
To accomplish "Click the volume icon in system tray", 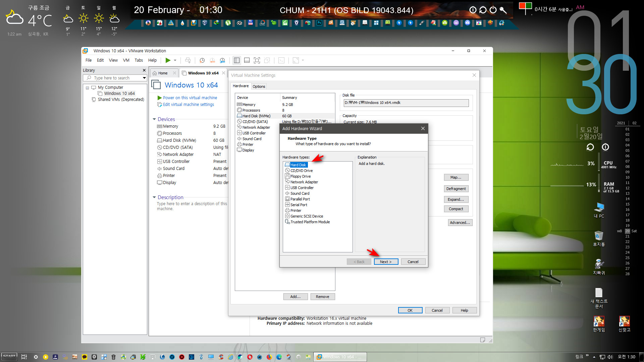I will click(610, 357).
